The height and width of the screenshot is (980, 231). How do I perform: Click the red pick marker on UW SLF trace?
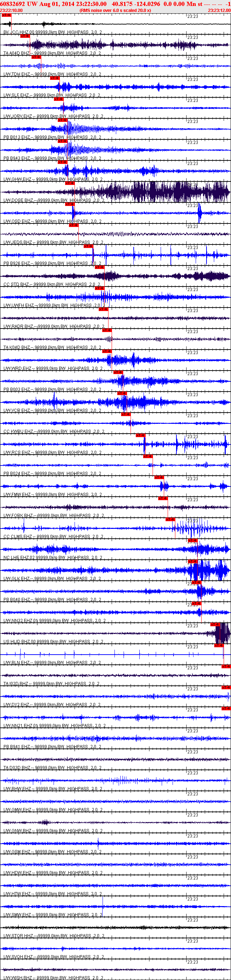coord(55,78)
